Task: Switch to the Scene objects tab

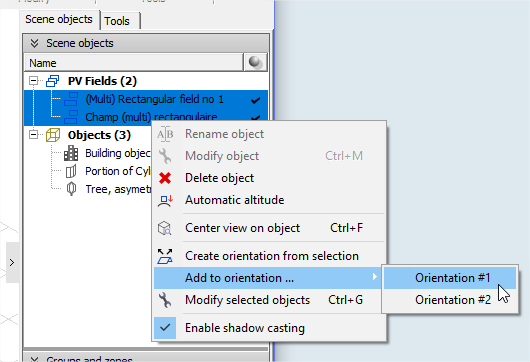Action: [x=59, y=19]
